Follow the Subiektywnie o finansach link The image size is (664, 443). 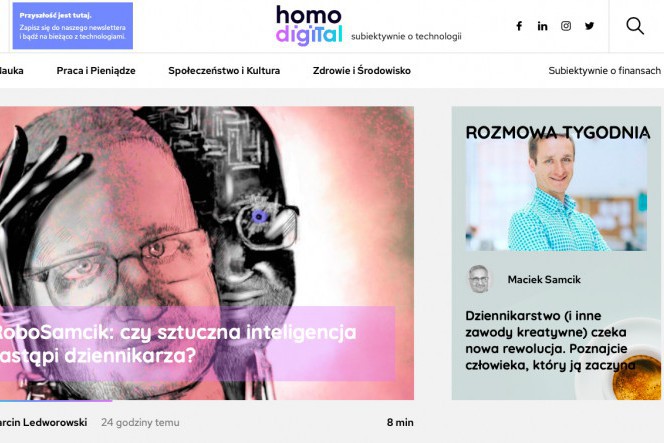604,71
